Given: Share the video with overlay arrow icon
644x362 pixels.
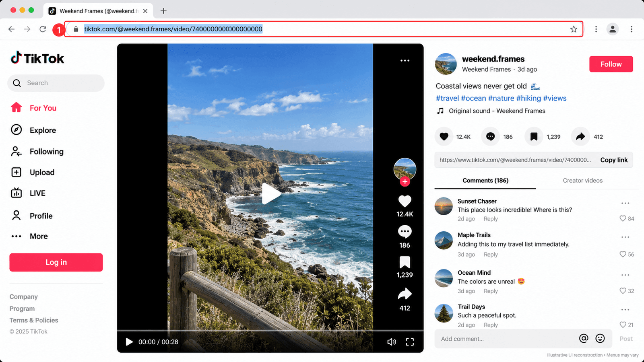Looking at the screenshot, I should pos(405,294).
